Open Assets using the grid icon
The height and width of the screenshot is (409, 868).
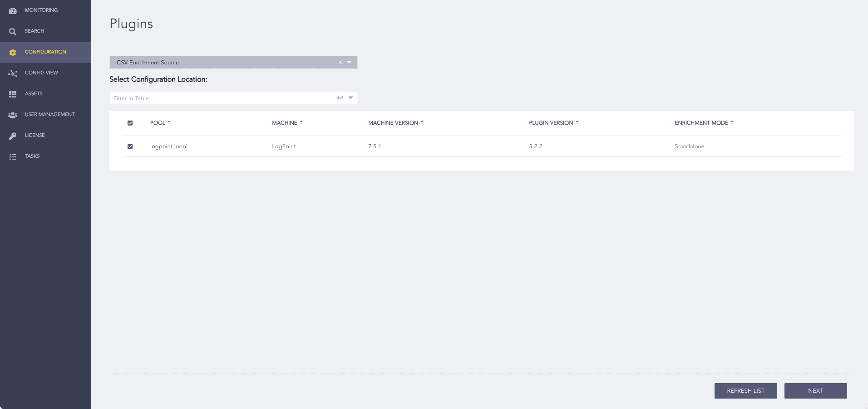coord(13,93)
